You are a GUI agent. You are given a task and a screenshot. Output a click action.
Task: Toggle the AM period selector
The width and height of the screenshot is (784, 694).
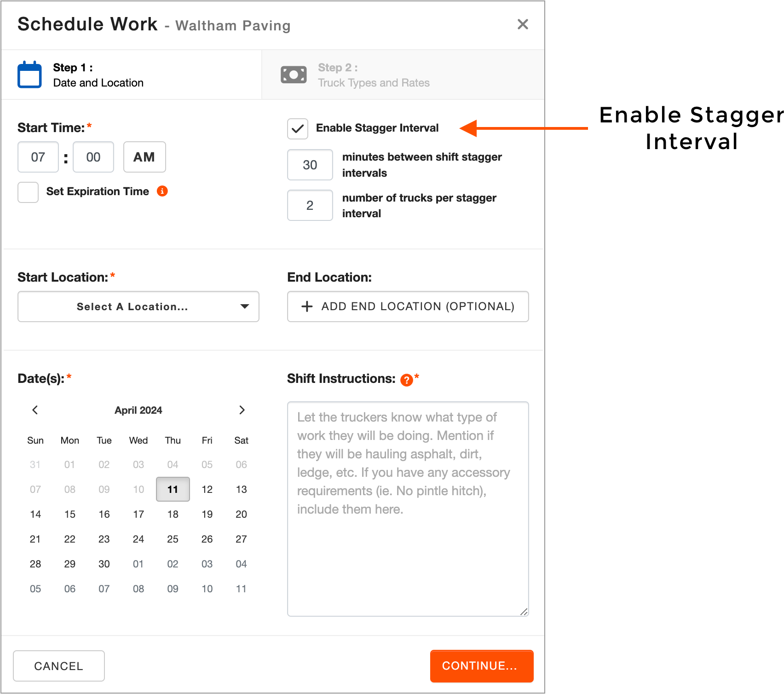(x=144, y=157)
